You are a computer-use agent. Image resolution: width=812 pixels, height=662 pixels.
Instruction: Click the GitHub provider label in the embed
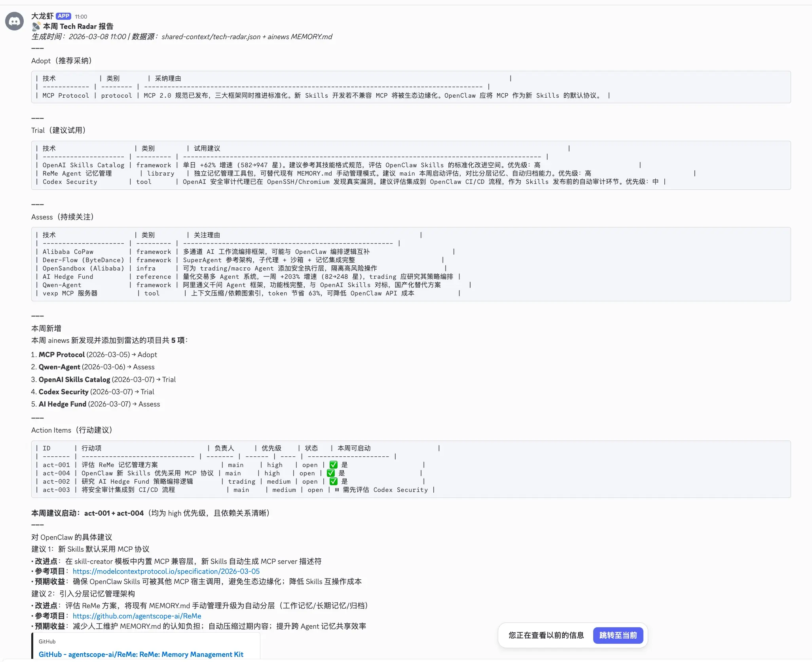47,641
